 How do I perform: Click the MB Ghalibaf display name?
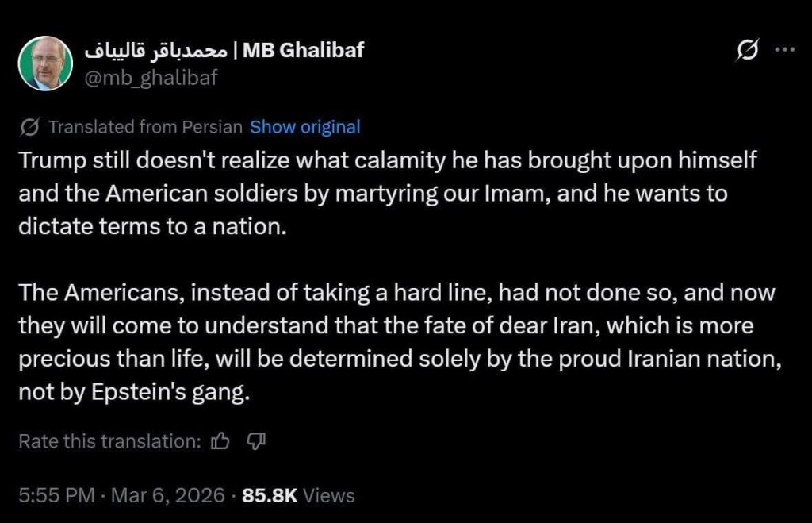[304, 50]
